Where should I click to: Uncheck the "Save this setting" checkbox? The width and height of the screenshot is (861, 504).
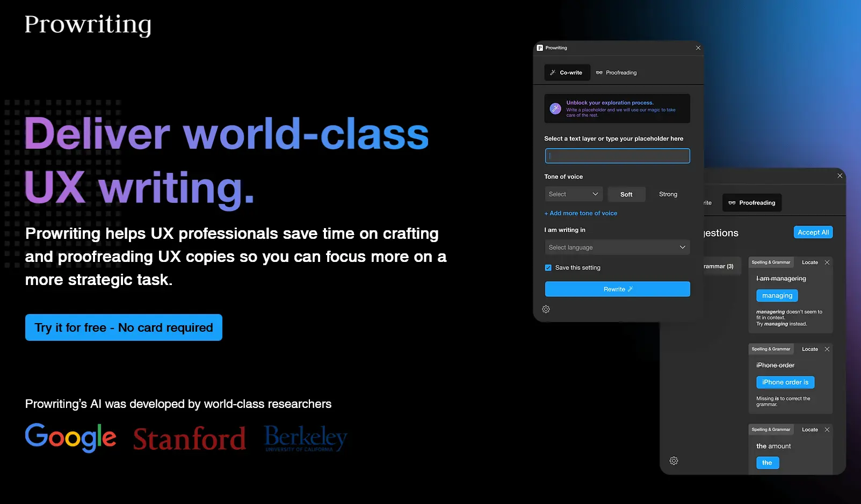point(548,267)
